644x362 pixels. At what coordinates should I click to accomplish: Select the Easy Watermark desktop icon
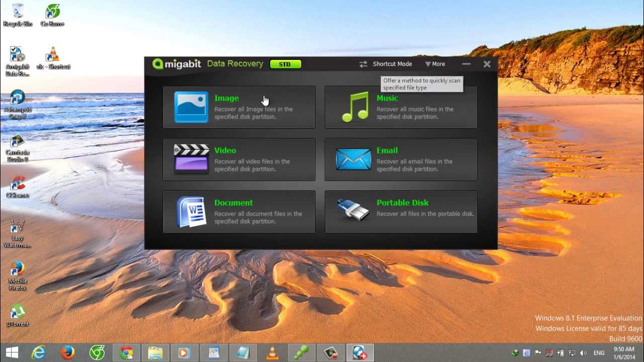pyautogui.click(x=18, y=234)
